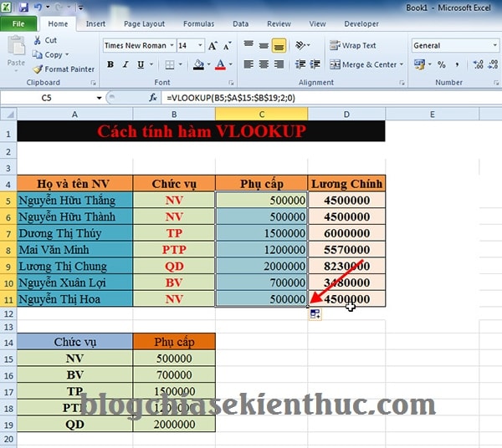Click the Middle Align icon
Screen dimensions: 502x448
pyautogui.click(x=264, y=45)
